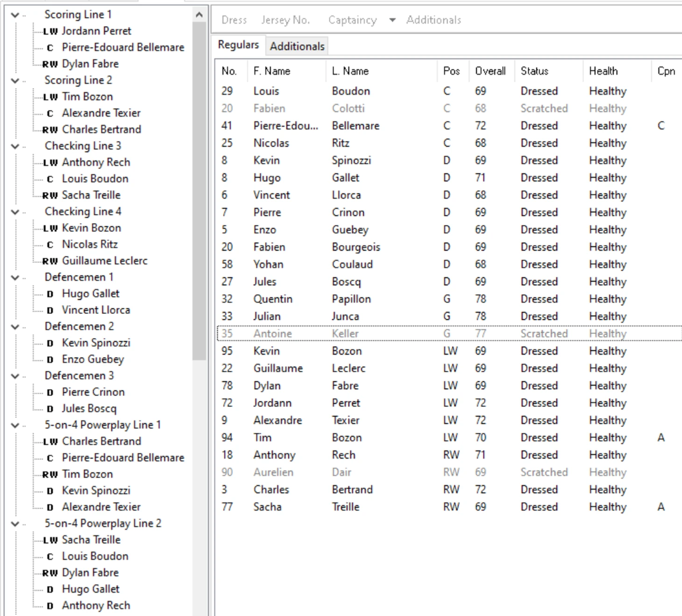Collapse the Checking Line 3 tree node
The image size is (682, 616).
(x=15, y=146)
